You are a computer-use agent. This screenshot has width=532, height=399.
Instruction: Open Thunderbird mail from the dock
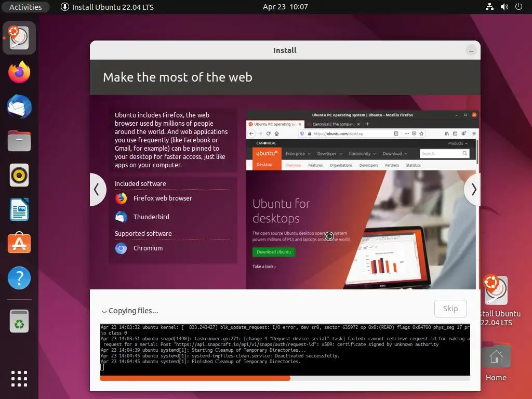[x=19, y=107]
